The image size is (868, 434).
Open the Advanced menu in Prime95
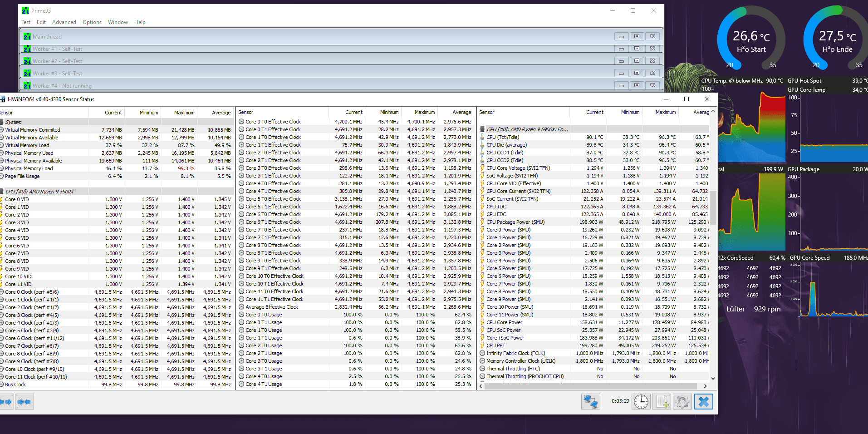coord(64,22)
